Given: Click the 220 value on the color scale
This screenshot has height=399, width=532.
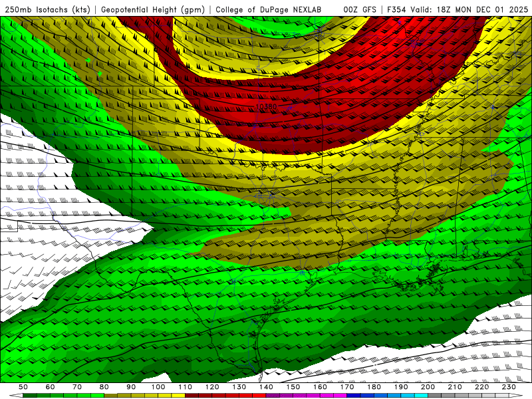Looking at the screenshot, I should coord(482,387).
